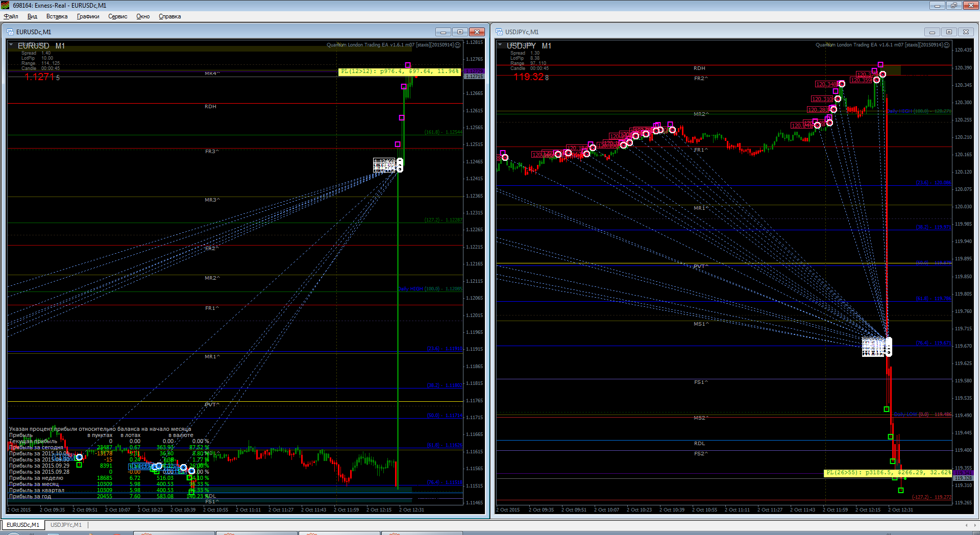This screenshot has height=535, width=980.
Task: Click the EURUSDc,M1 chart window icon
Action: (10, 32)
